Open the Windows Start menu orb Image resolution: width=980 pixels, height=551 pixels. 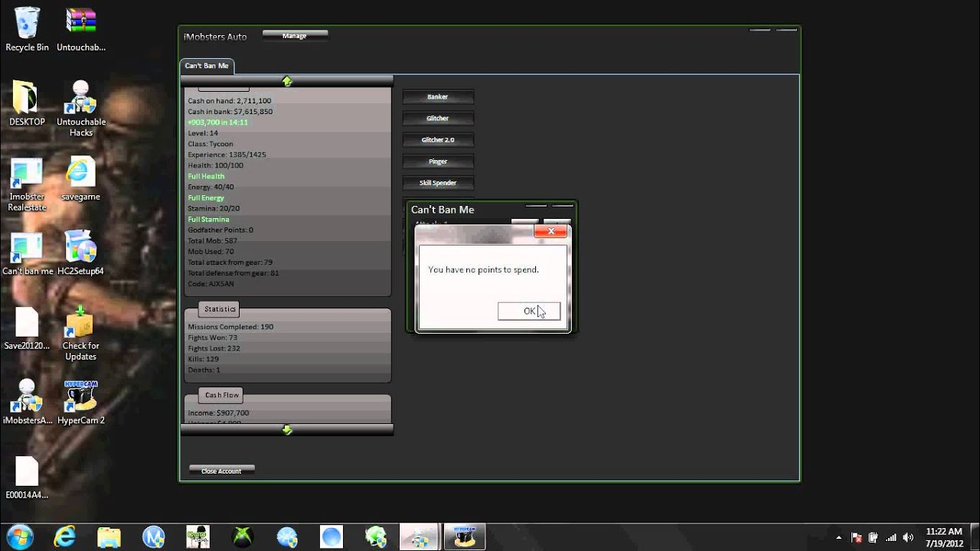pyautogui.click(x=19, y=536)
